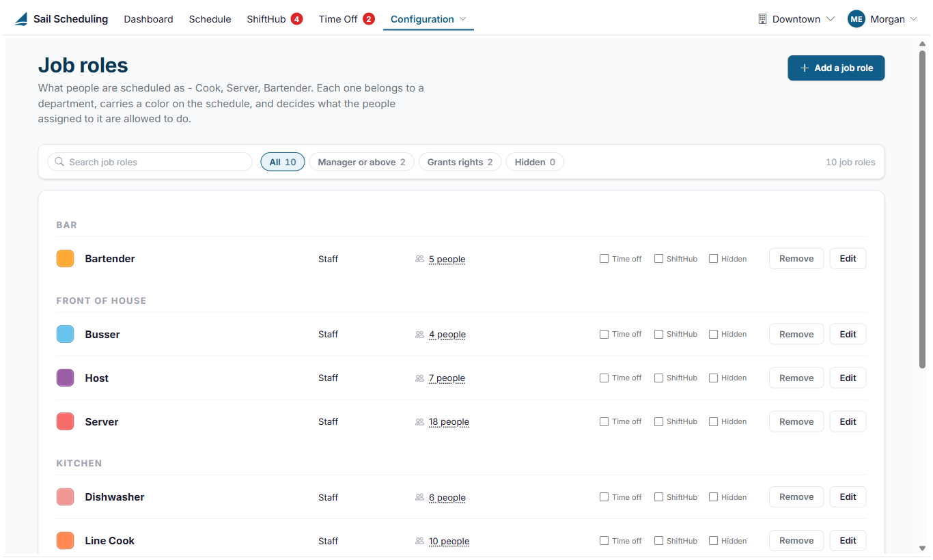This screenshot has width=933, height=560.
Task: Click the Time Off red notification badge
Action: [369, 19]
